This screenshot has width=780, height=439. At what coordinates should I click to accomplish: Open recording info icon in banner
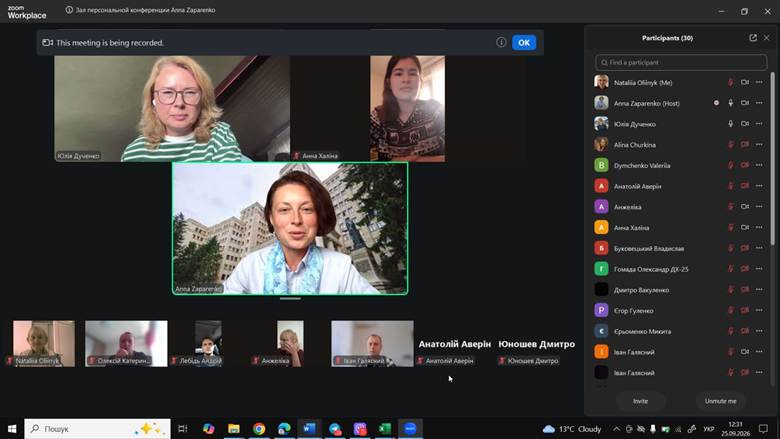pyautogui.click(x=501, y=42)
